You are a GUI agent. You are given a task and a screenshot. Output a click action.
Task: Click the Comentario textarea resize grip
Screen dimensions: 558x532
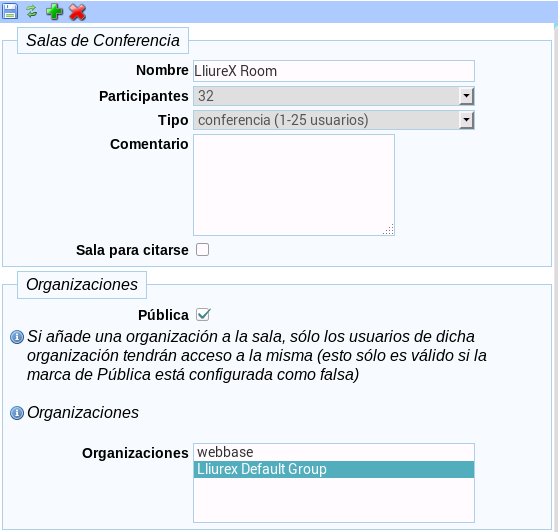pos(389,230)
